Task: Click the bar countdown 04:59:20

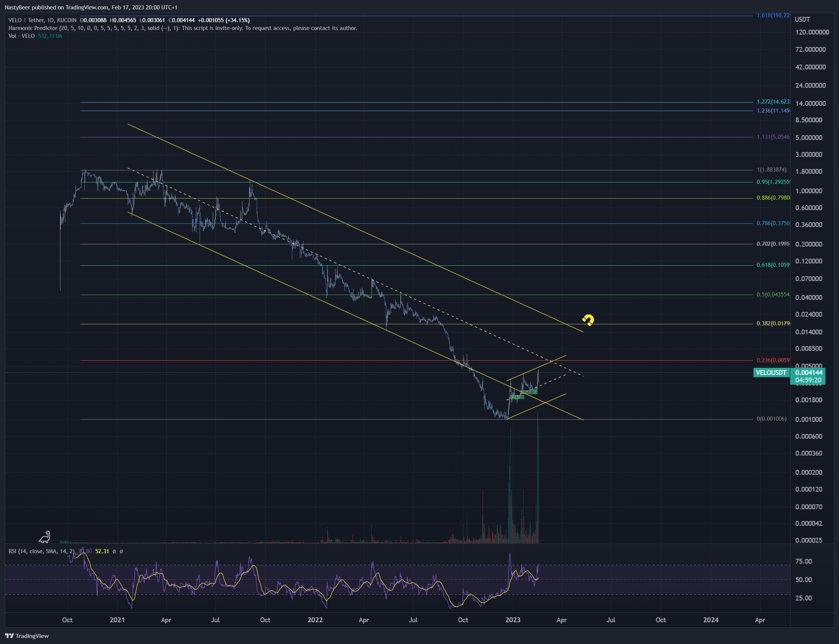Action: coord(808,380)
